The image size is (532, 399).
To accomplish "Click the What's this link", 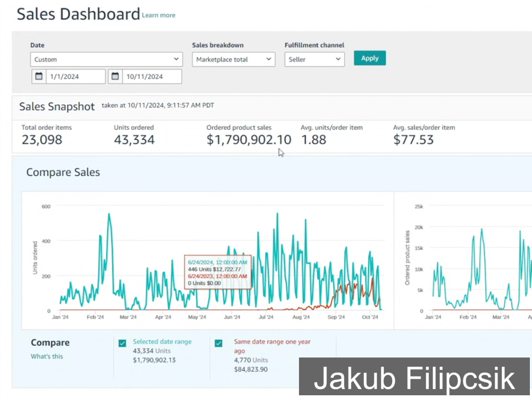I will (x=47, y=356).
